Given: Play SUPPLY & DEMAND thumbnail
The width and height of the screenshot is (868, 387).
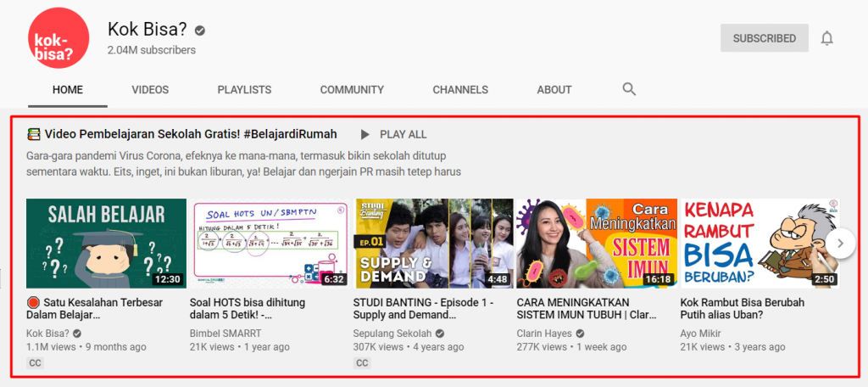Looking at the screenshot, I should click(x=433, y=244).
